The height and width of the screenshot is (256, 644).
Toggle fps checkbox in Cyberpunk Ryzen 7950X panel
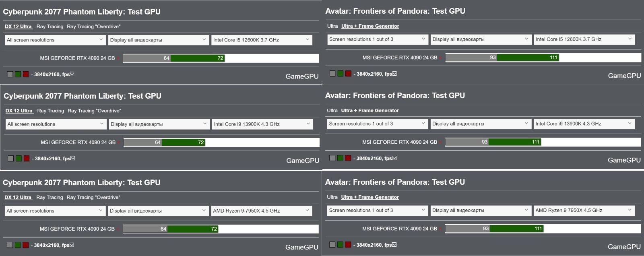tap(72, 245)
